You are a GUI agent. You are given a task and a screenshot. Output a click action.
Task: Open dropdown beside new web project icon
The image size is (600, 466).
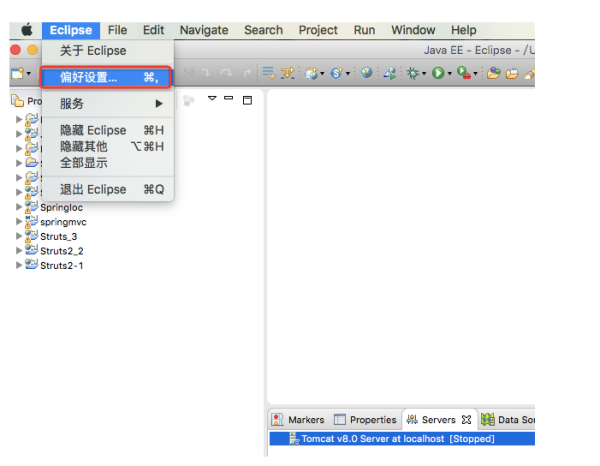[322, 73]
